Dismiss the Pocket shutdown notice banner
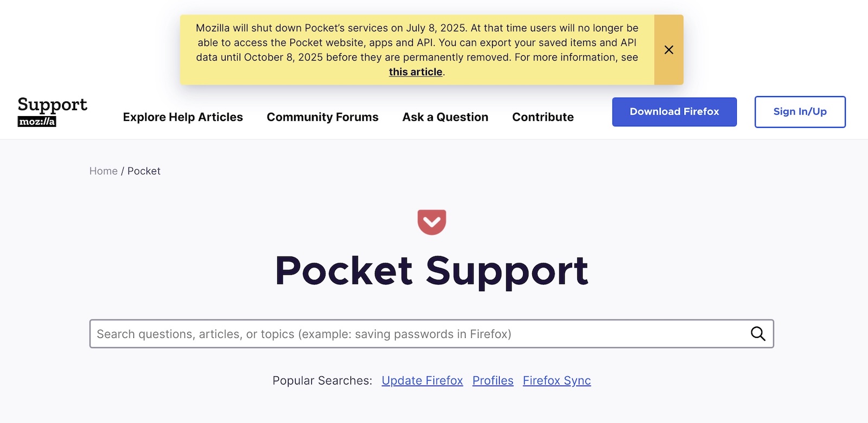Image resolution: width=868 pixels, height=423 pixels. coord(668,50)
